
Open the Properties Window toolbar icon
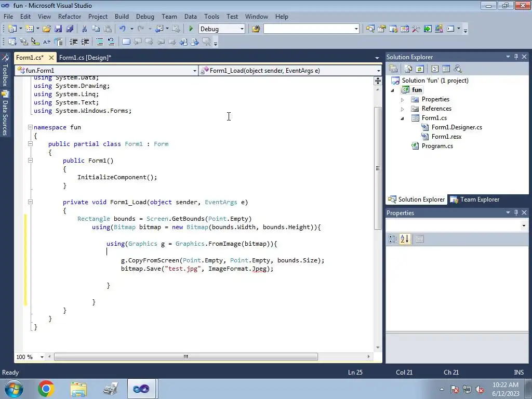382,29
